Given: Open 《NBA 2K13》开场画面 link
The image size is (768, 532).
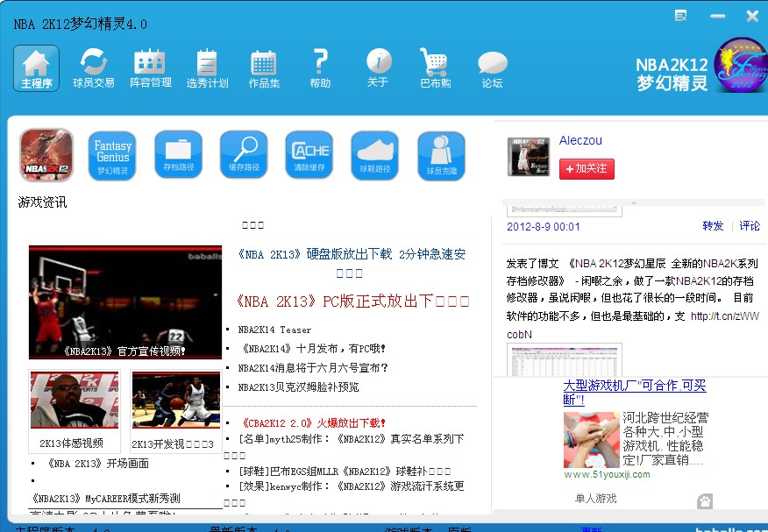Looking at the screenshot, I should [97, 464].
